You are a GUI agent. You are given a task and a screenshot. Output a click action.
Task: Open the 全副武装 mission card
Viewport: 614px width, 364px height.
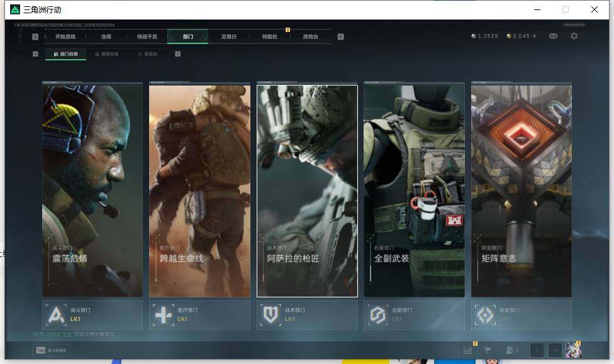[x=415, y=190]
